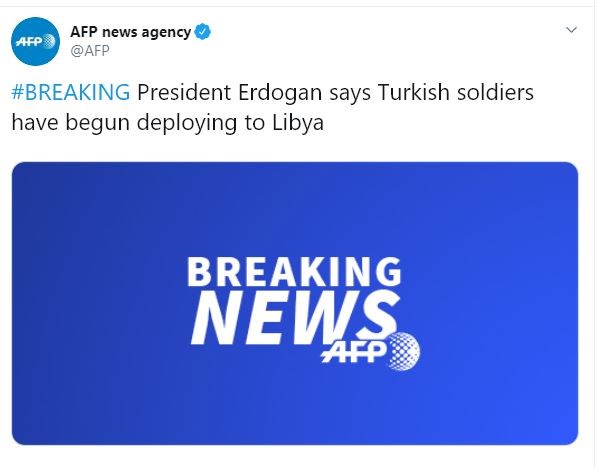Click the blue verified badge checkmark

tap(203, 32)
